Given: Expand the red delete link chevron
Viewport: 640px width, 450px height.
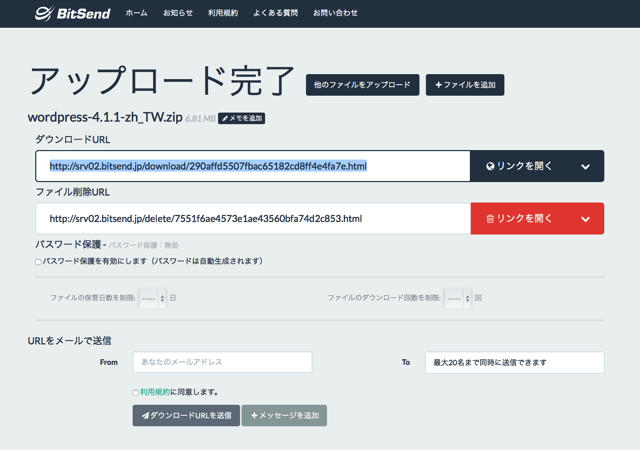Looking at the screenshot, I should coord(586,219).
